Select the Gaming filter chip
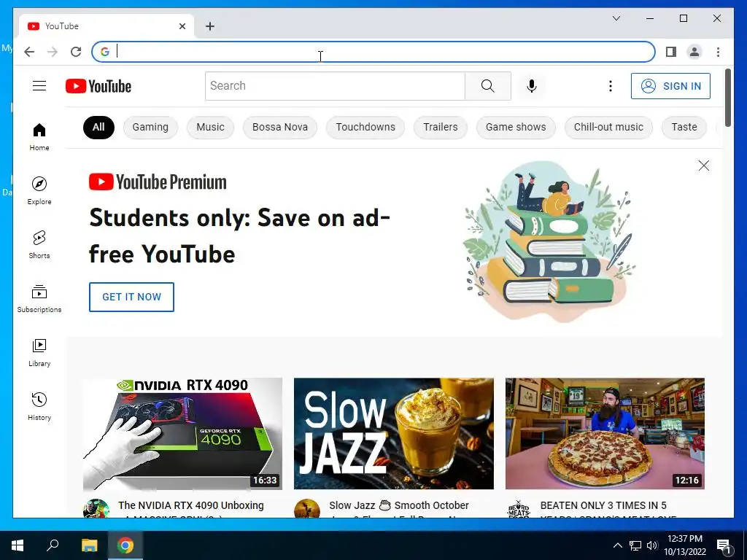Viewport: 747px width, 560px height. coord(150,127)
